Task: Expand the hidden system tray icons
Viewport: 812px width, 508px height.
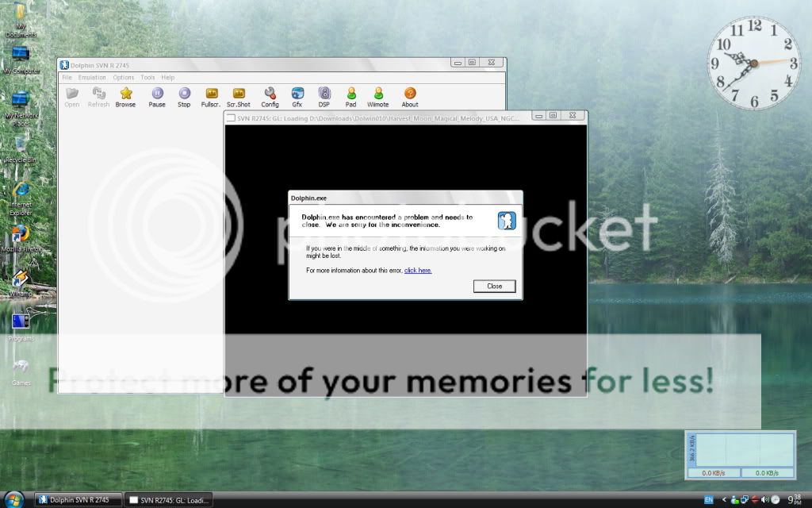Action: coord(724,499)
